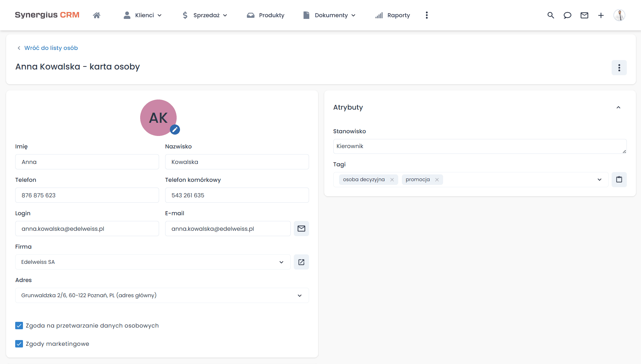This screenshot has height=364, width=641.
Task: Click the Stanowisko text field
Action: (480, 146)
